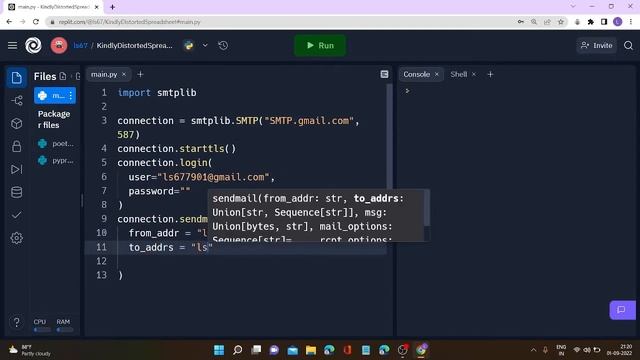Show hidden tray icons chevron
This screenshot has height=360, width=640.
533,350
